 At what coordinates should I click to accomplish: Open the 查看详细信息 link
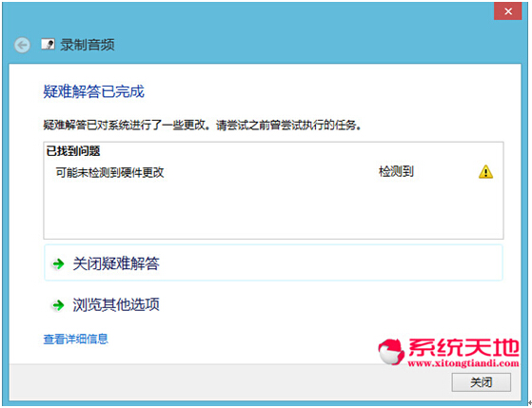(x=76, y=339)
